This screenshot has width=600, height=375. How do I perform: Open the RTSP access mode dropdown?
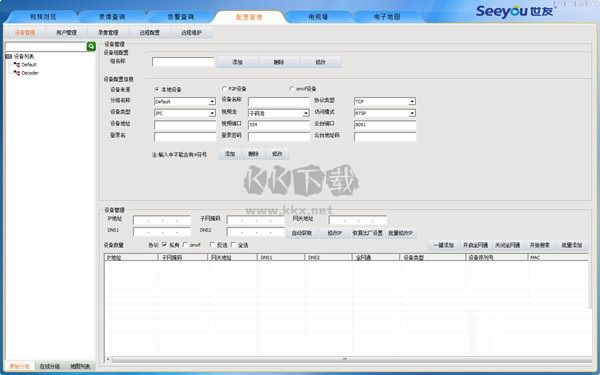(412, 113)
